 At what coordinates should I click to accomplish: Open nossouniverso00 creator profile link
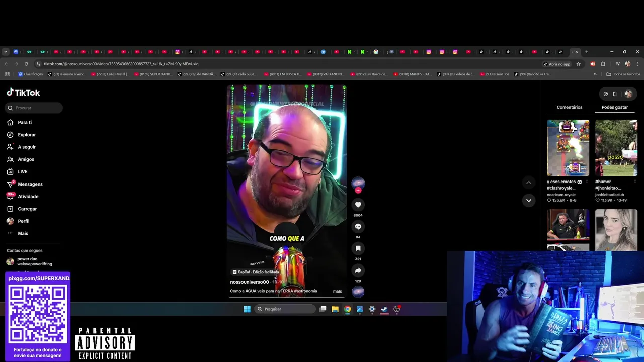249,282
